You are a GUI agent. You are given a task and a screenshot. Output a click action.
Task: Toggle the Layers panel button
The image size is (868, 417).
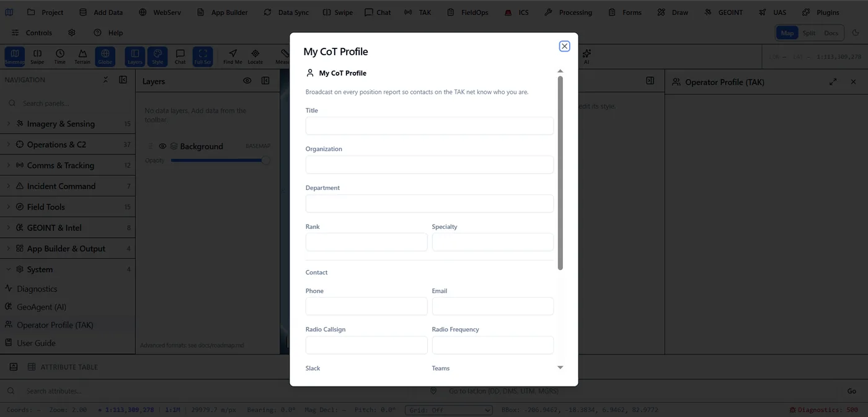[x=135, y=56]
